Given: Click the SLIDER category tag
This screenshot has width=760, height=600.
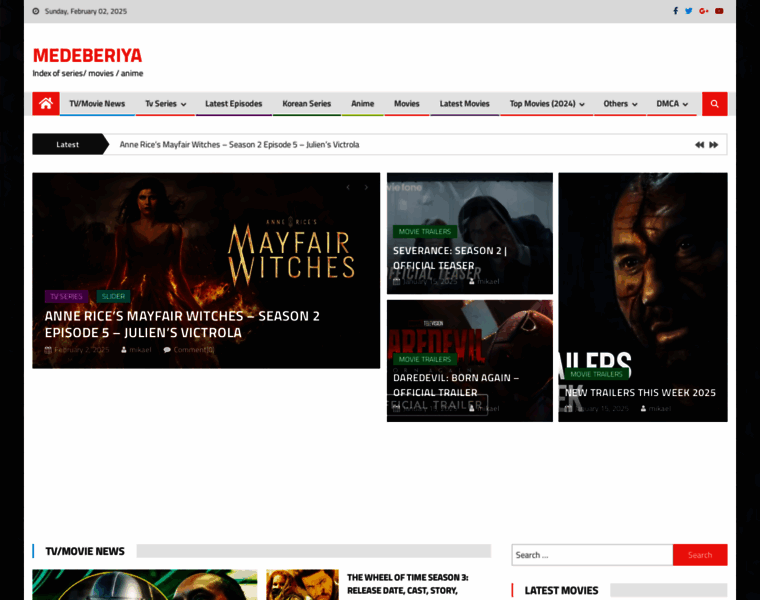Looking at the screenshot, I should 113,296.
